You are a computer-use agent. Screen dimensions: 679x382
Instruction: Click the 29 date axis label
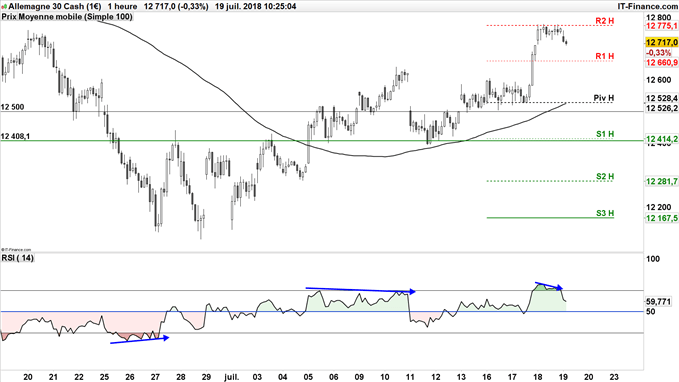(x=206, y=377)
